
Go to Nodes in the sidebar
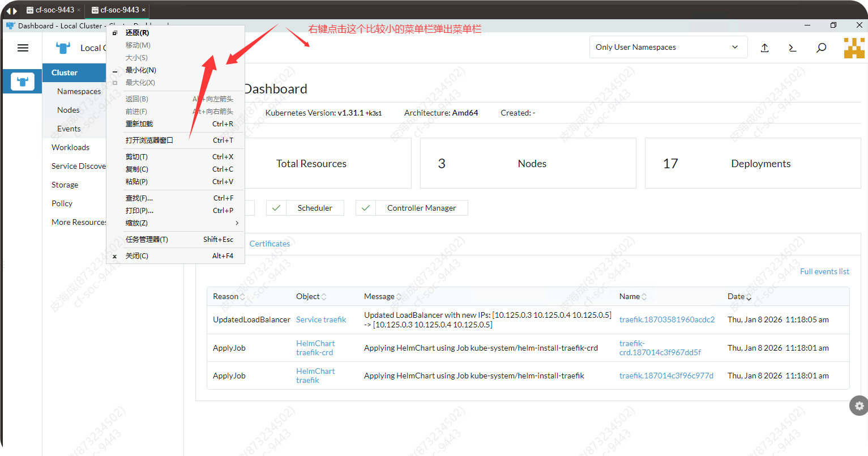(69, 110)
